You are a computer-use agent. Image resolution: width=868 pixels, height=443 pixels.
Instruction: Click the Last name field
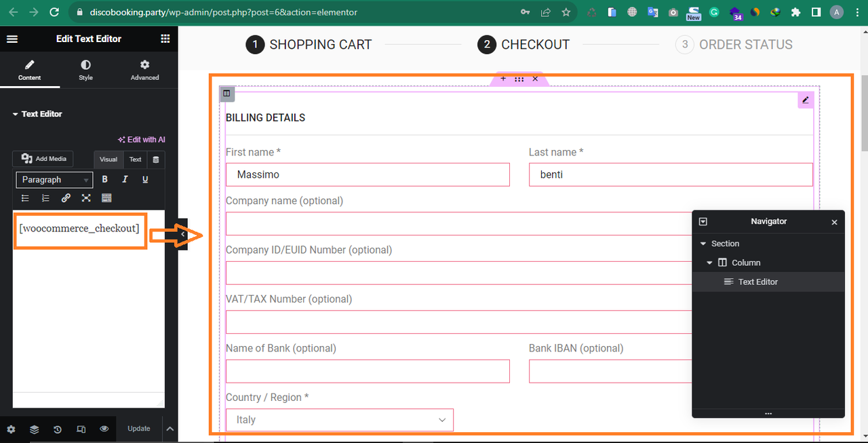[671, 174]
